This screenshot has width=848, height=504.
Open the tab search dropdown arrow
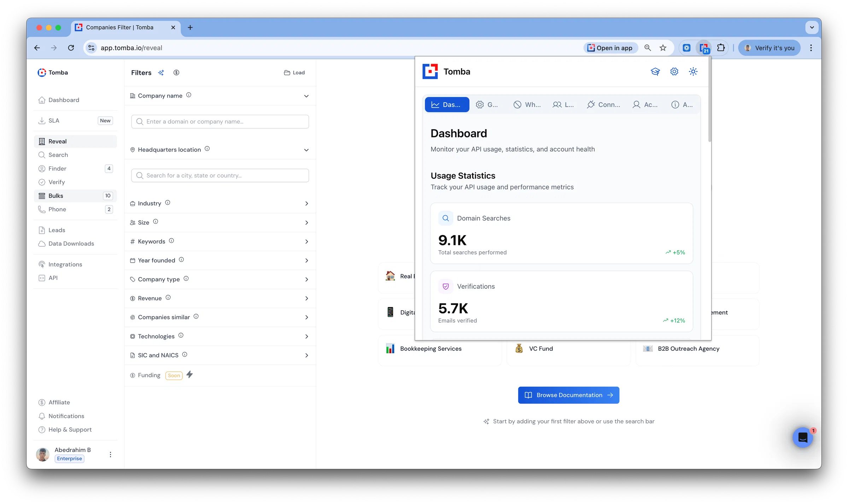pyautogui.click(x=812, y=27)
